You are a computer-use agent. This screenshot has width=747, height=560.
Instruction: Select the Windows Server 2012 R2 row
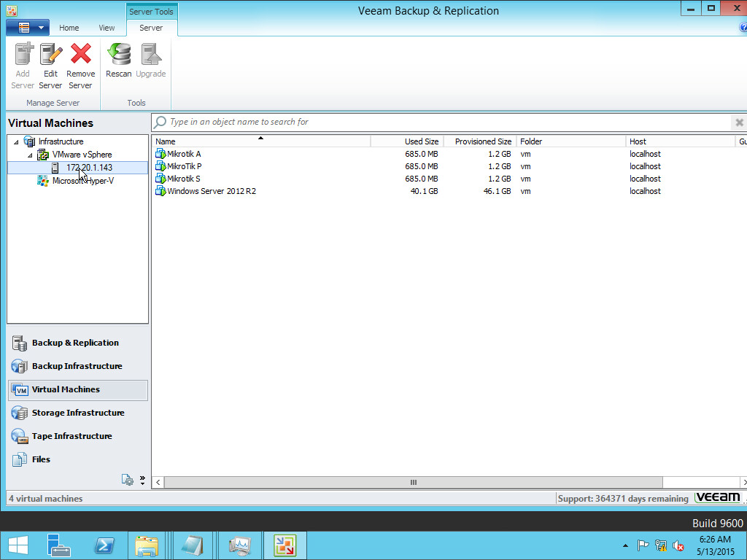[448, 191]
